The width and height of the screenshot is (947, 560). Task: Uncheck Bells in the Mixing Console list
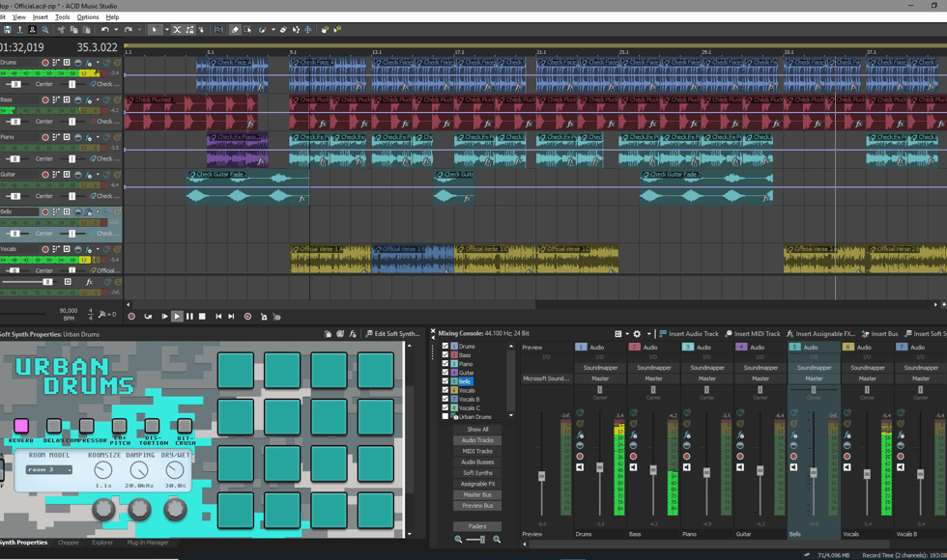click(x=445, y=381)
